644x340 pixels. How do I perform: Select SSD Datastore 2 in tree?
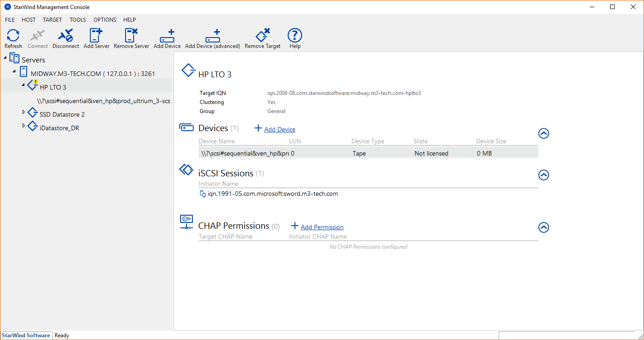62,114
